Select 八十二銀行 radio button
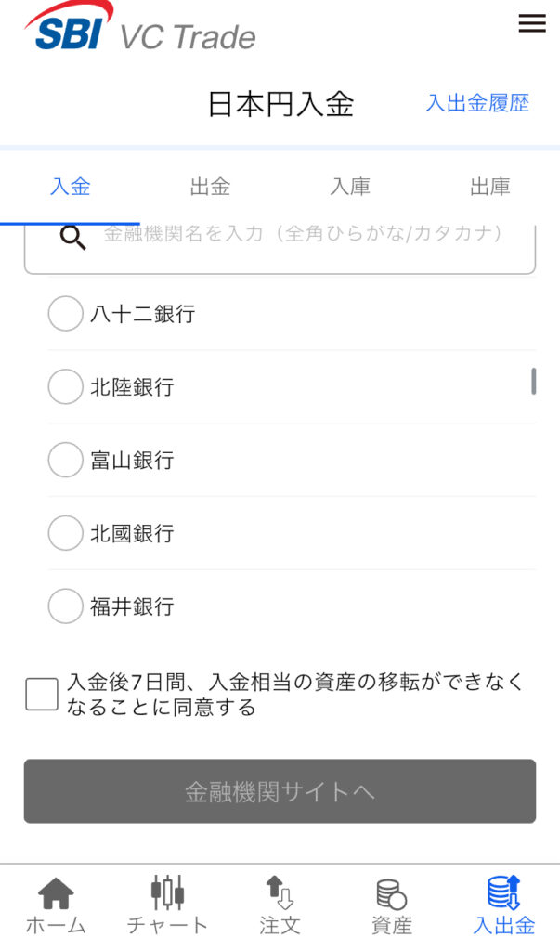Image resolution: width=560 pixels, height=951 pixels. coord(65,314)
